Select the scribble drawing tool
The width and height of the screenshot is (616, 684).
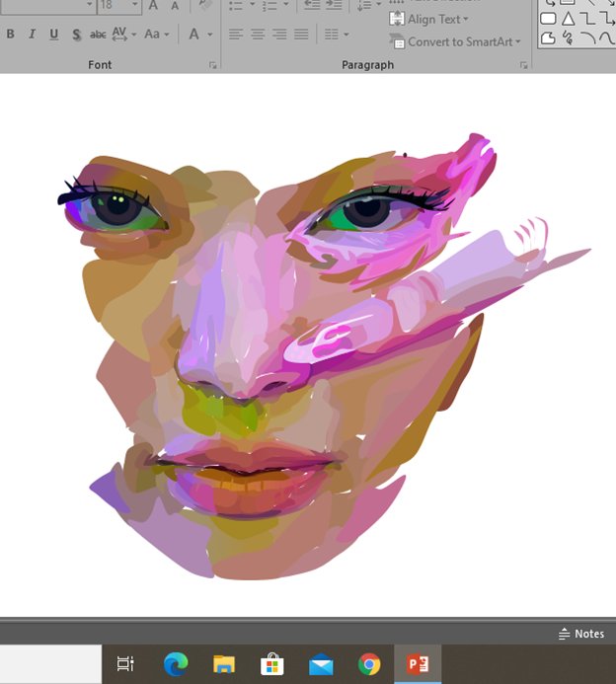pyautogui.click(x=568, y=38)
